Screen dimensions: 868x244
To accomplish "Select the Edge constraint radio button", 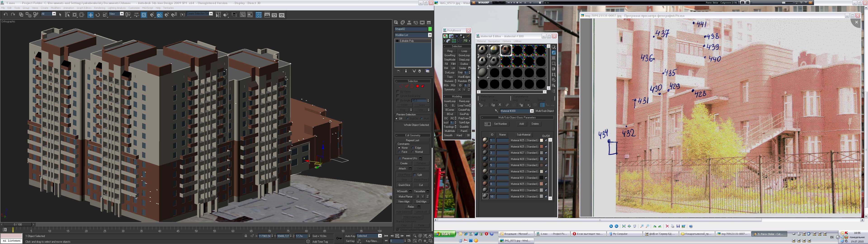I will [413, 148].
